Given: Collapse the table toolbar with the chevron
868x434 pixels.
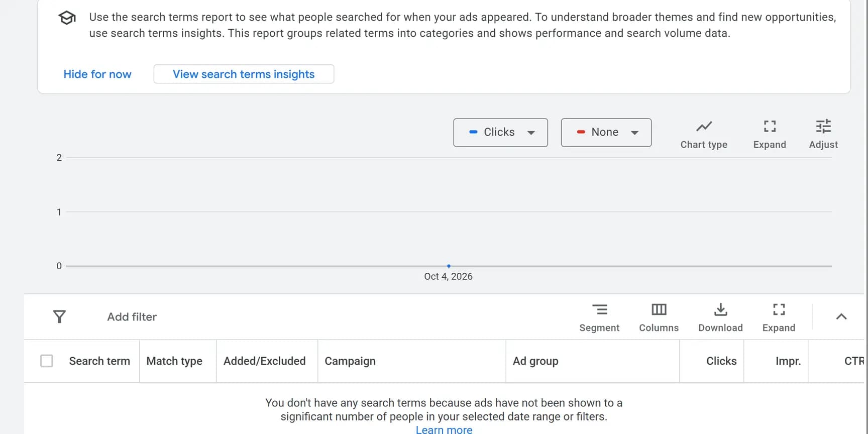Looking at the screenshot, I should [841, 316].
